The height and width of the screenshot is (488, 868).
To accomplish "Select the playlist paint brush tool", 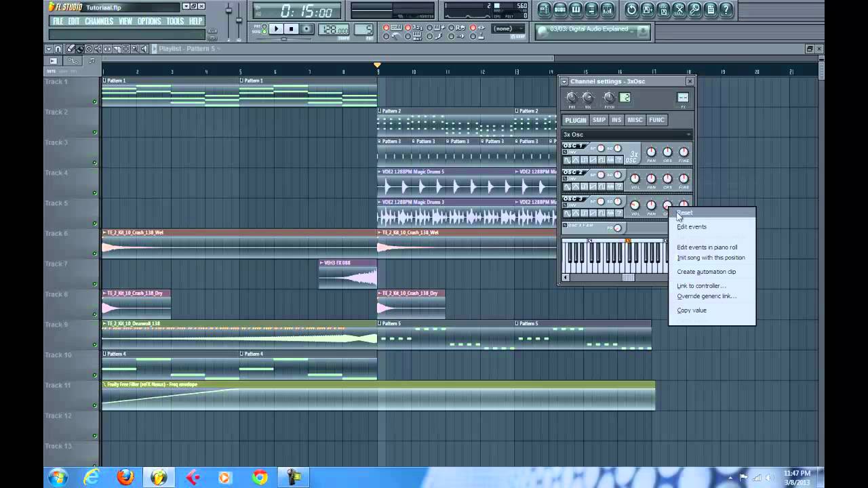I will [80, 49].
